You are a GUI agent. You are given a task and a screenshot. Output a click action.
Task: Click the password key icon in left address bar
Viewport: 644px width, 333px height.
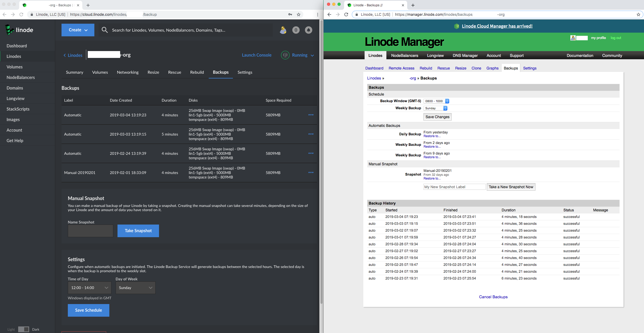tap(290, 14)
